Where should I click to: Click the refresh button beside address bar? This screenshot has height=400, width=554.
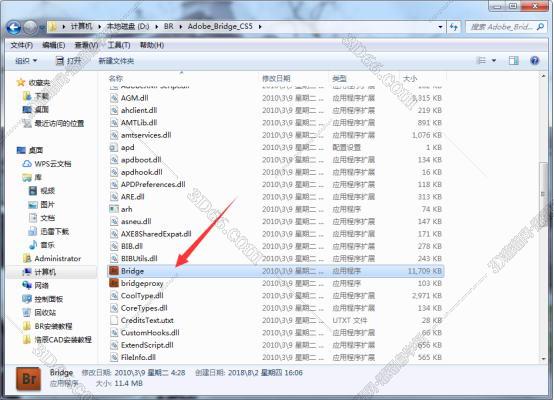[454, 27]
